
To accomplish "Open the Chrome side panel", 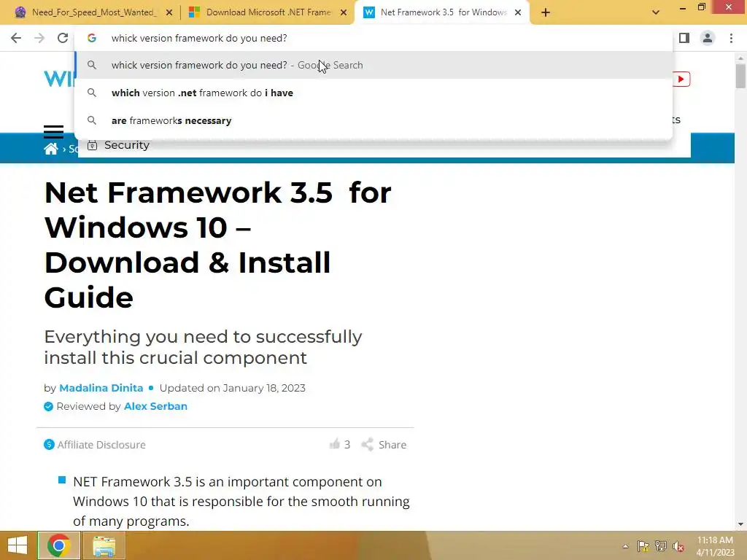I will (x=684, y=38).
